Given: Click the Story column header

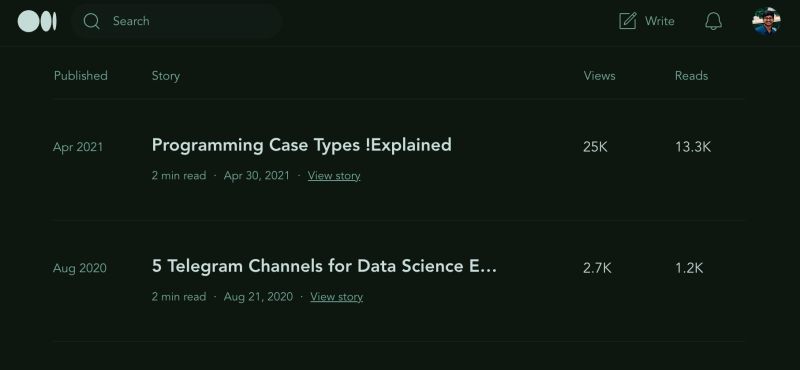Looking at the screenshot, I should point(166,76).
